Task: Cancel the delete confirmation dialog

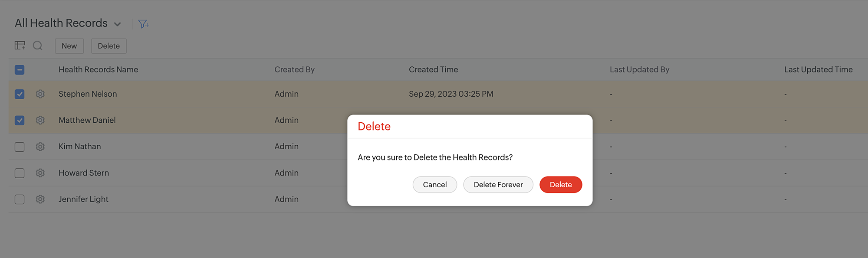Action: pos(434,185)
